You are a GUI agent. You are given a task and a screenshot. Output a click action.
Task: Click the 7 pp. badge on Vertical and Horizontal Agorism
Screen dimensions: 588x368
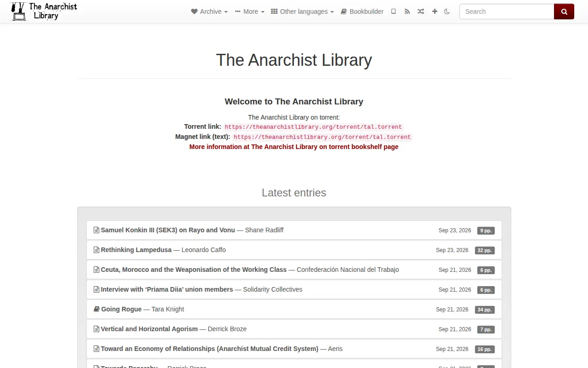pos(486,329)
